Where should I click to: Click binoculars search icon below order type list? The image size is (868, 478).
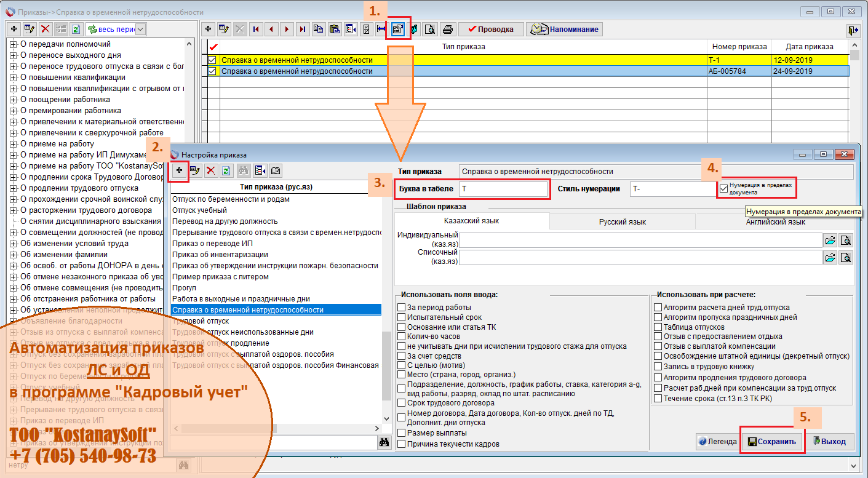[384, 442]
